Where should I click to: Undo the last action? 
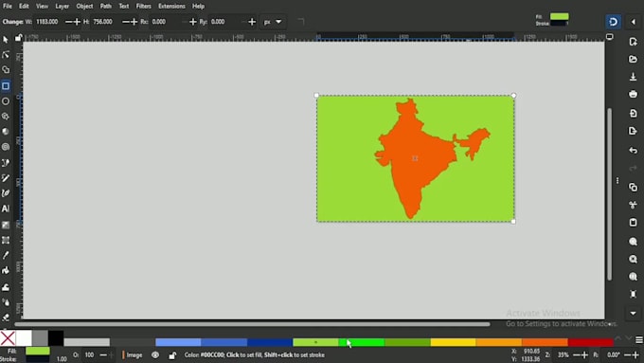pyautogui.click(x=633, y=151)
